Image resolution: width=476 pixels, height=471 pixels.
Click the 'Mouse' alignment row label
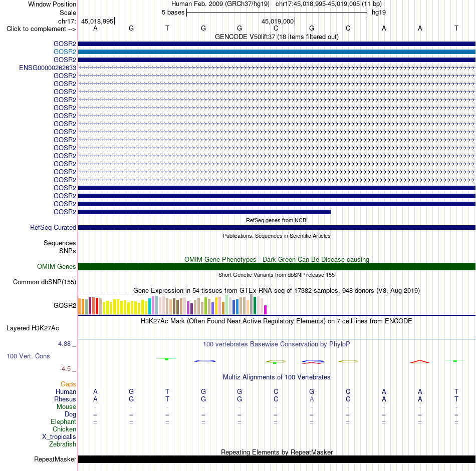[66, 407]
